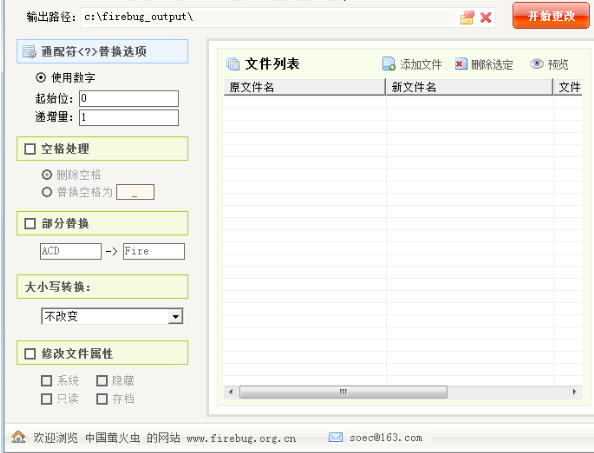The width and height of the screenshot is (594, 453).
Task: Tick the 只读 attribute checkbox
Action: 46,399
